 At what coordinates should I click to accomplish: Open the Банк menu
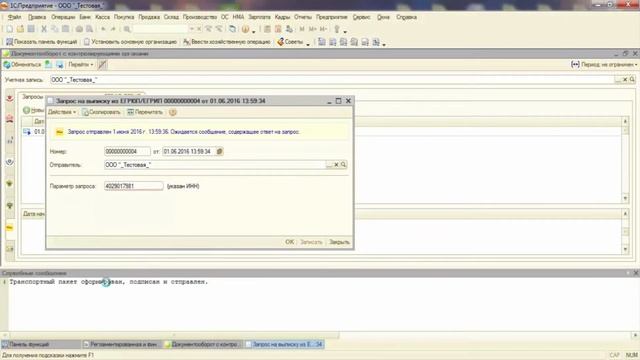tap(85, 17)
